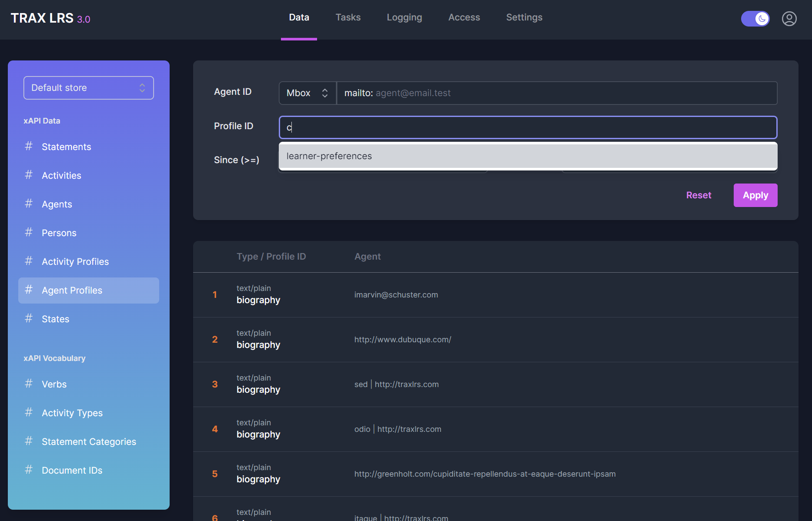Click the Reset filters link

[x=698, y=195]
